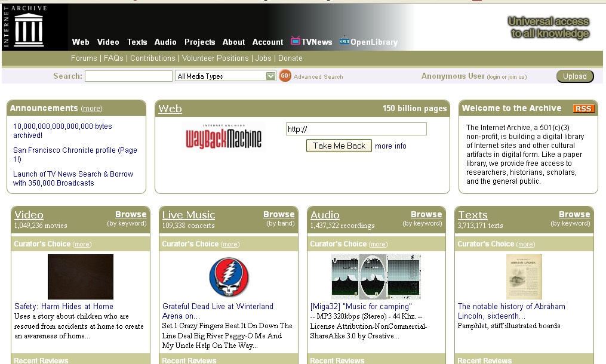606x364 pixels.
Task: Browse Texts by keyword
Action: coord(574,214)
